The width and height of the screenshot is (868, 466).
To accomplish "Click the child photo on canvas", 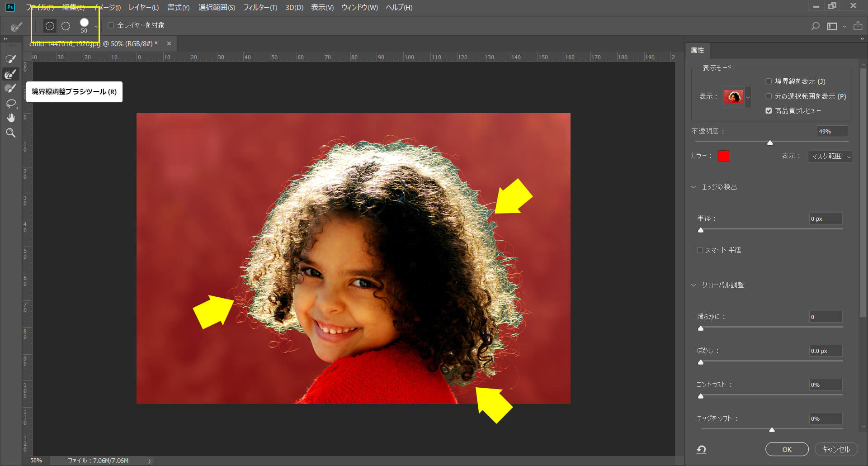I will coord(353,258).
